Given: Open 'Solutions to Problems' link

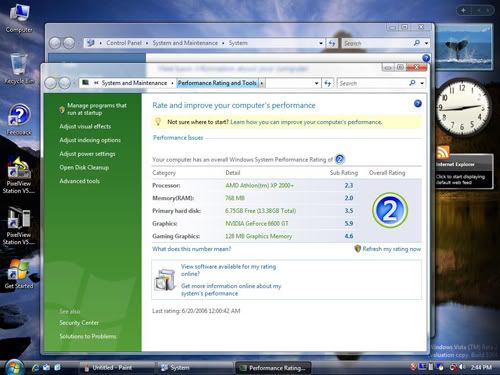Looking at the screenshot, I should (88, 336).
